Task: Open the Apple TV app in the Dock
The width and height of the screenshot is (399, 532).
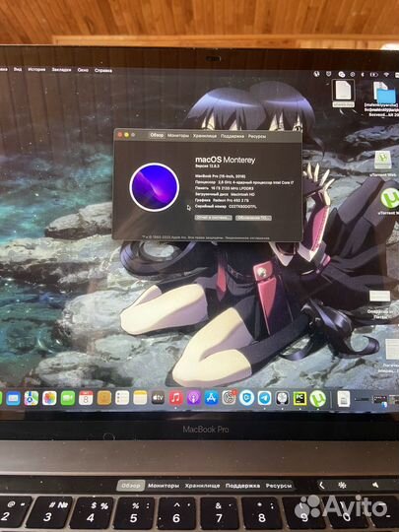Action: 158,398
